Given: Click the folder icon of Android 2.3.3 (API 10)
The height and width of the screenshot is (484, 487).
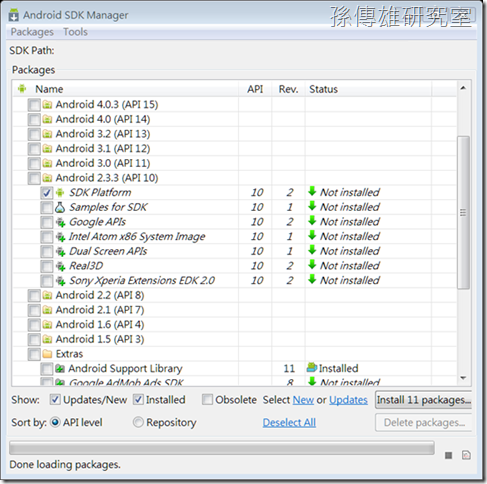Looking at the screenshot, I should (x=47, y=178).
